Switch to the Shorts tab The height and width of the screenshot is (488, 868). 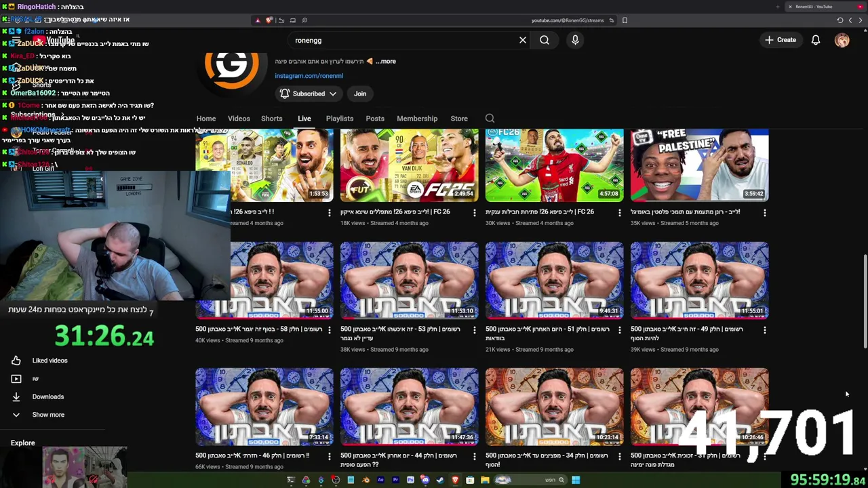coord(272,119)
